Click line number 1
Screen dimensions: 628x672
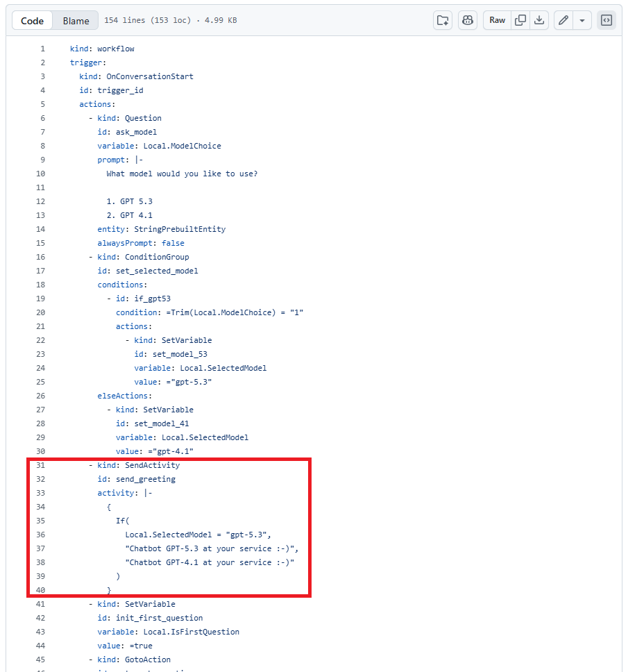(x=42, y=49)
